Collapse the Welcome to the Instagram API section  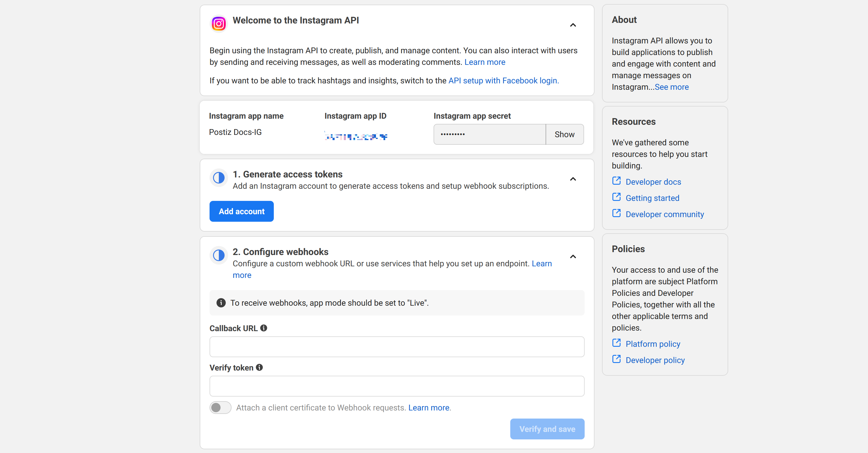click(x=573, y=25)
